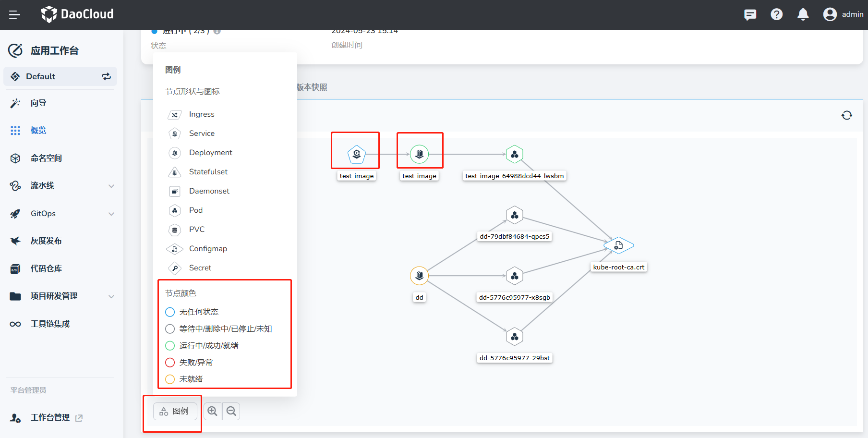
Task: Switch workspace using Default swap icon
Action: pos(106,76)
